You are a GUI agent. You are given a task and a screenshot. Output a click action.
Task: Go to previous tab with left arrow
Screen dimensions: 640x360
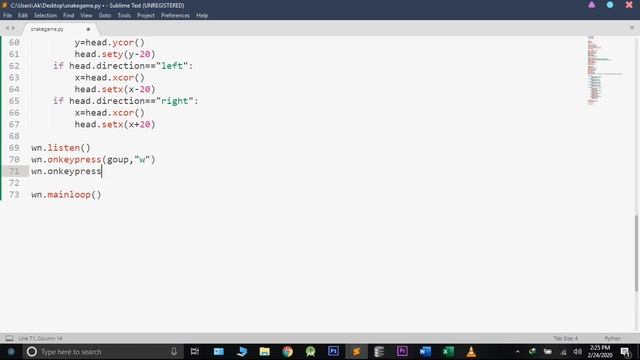(x=7, y=28)
